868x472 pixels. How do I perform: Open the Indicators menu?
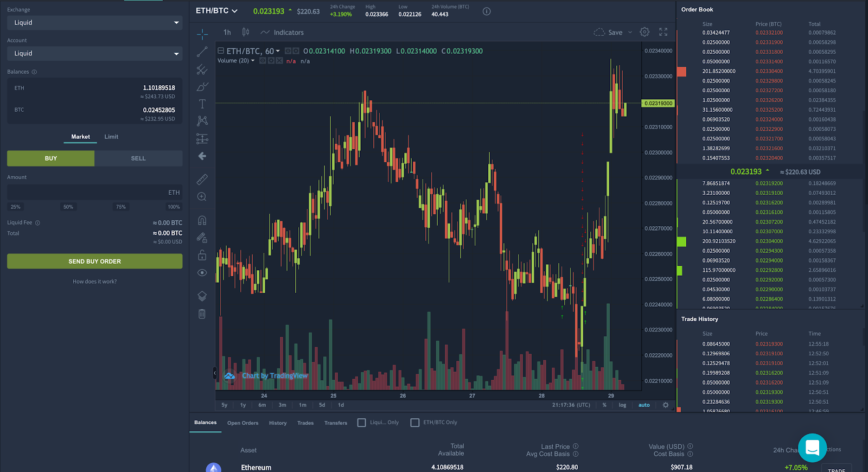(x=282, y=33)
